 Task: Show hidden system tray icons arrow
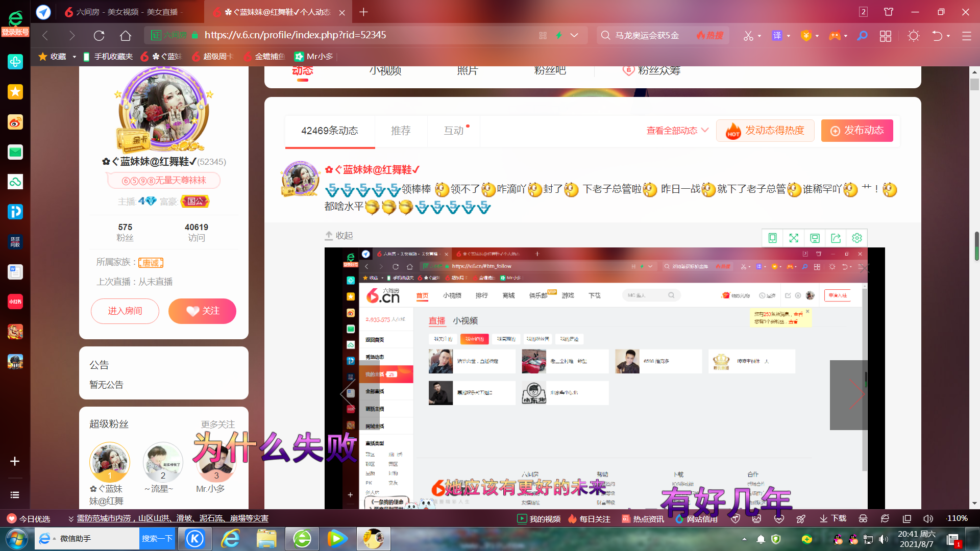click(744, 539)
